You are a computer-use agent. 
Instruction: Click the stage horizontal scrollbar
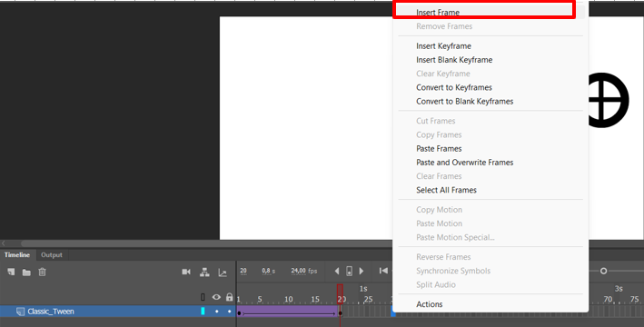coord(205,243)
